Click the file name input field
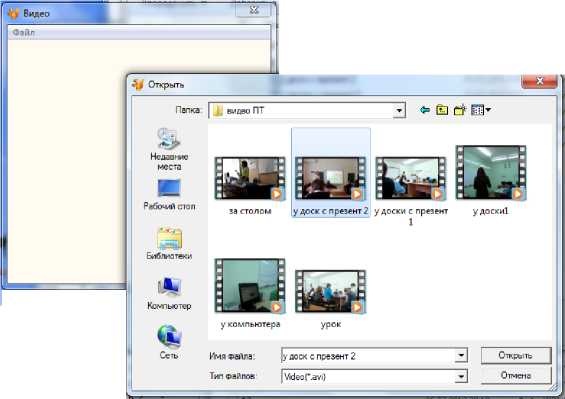The image size is (565, 399). pyautogui.click(x=368, y=356)
